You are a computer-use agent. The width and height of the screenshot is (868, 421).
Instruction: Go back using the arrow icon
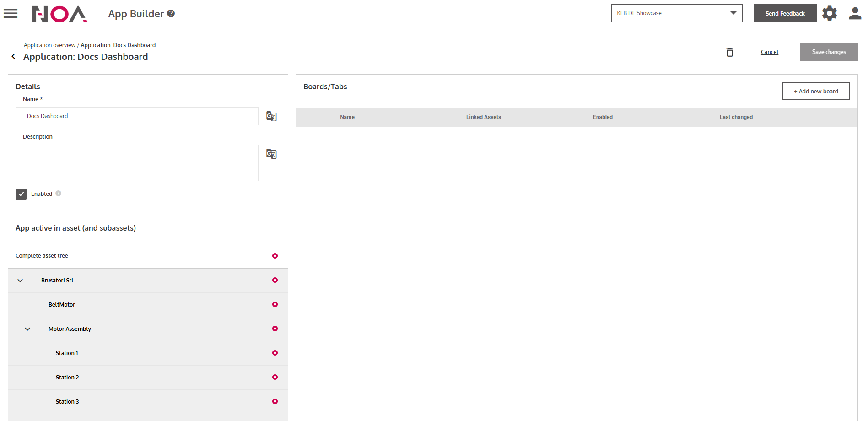13,57
